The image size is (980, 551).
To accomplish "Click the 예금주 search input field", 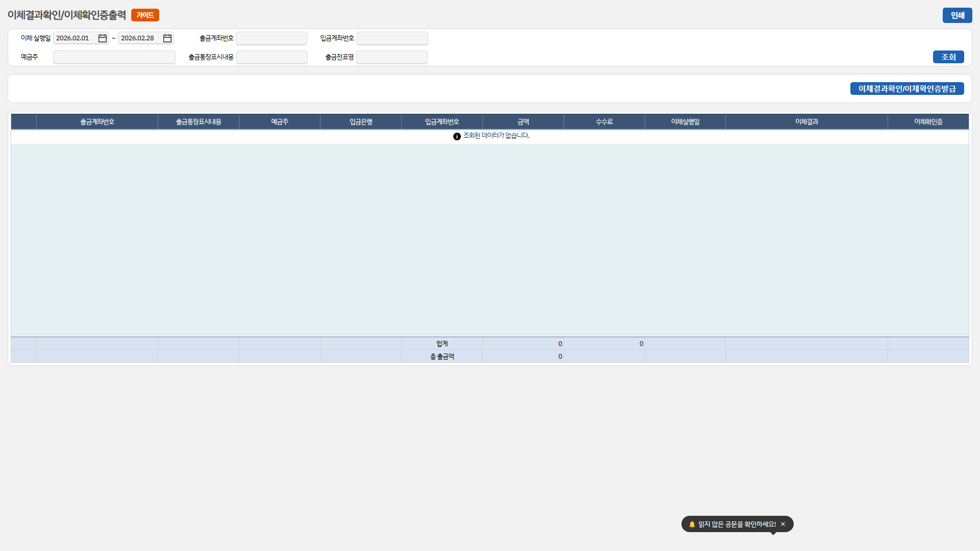I will click(x=114, y=57).
